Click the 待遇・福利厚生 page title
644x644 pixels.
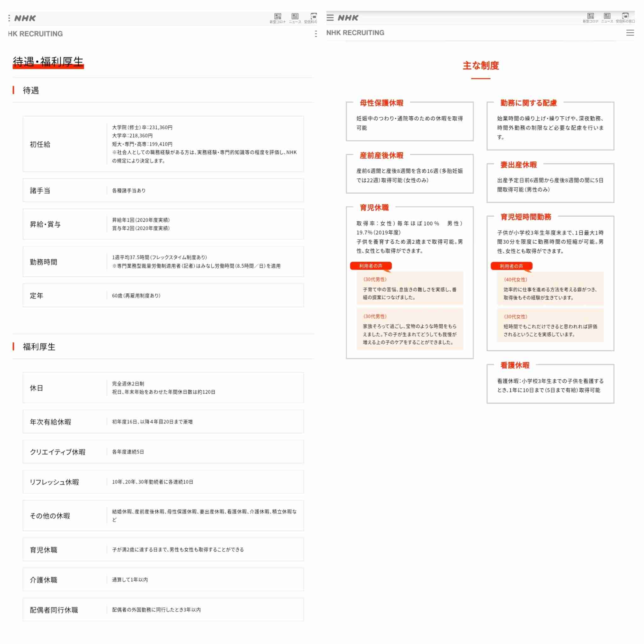point(48,62)
